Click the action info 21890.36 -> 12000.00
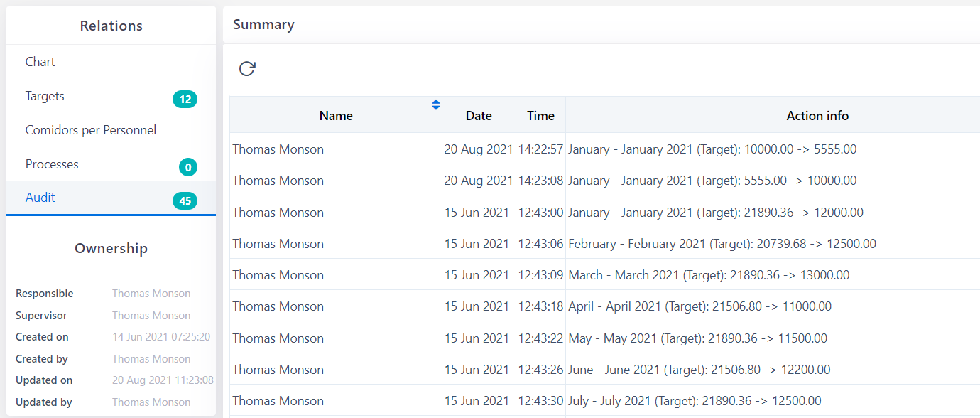Screen dimensions: 980x418 coord(716,213)
